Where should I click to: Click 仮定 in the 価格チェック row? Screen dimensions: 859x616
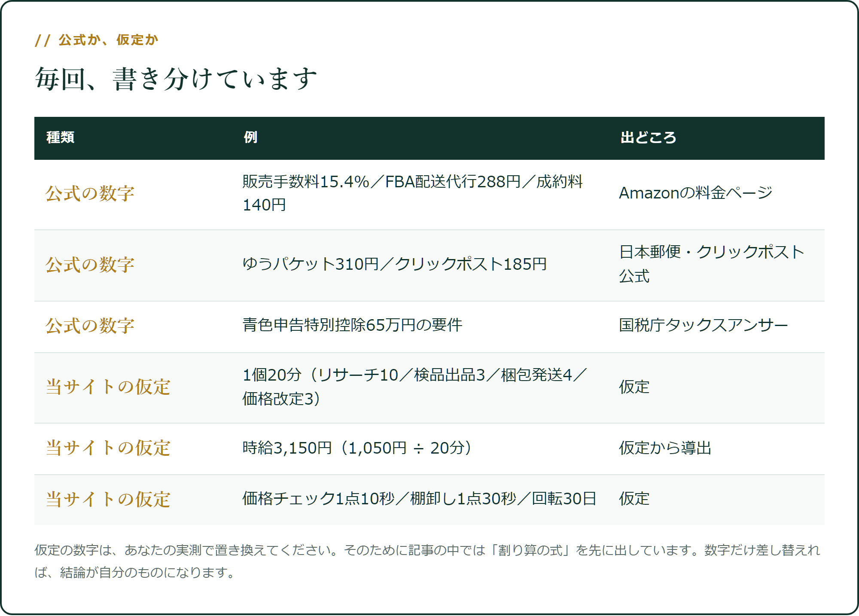pos(634,499)
